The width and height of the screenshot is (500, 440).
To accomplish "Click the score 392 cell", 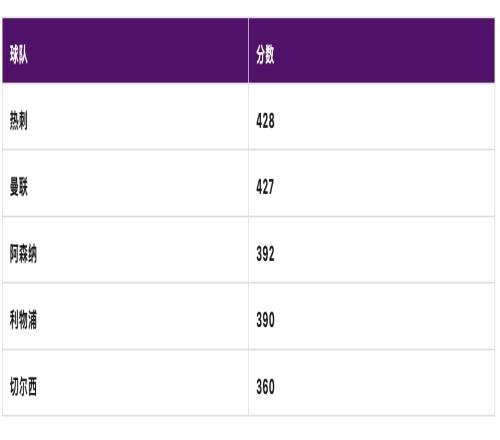I will [x=372, y=250].
